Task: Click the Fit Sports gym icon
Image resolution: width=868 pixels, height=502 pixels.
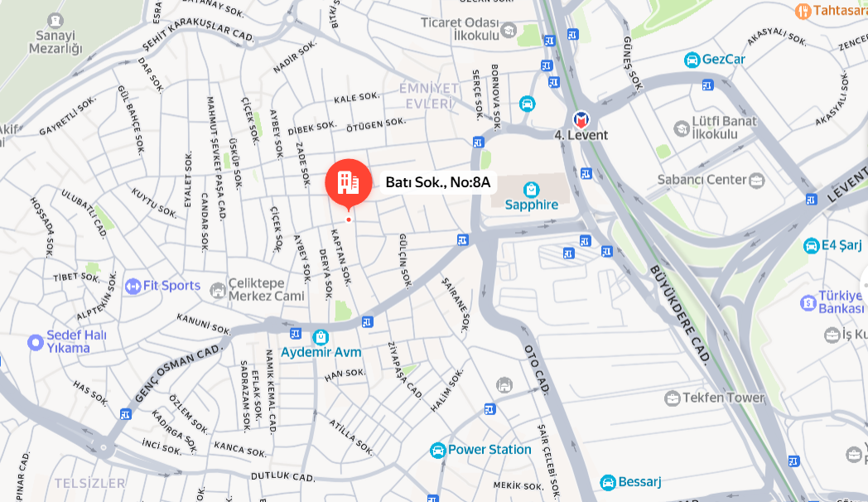Action: click(x=133, y=286)
